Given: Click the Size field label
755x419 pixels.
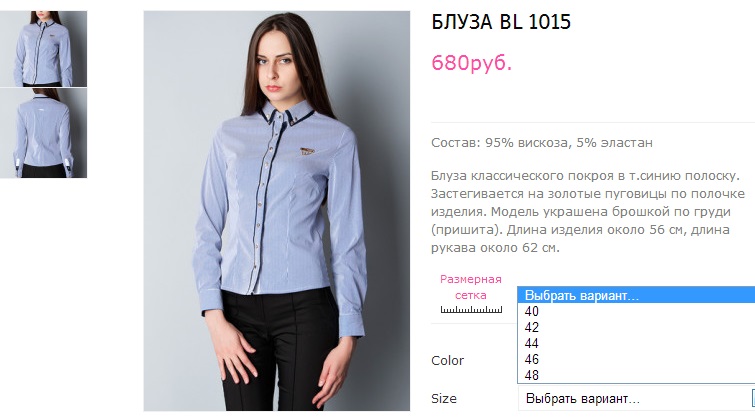Looking at the screenshot, I should click(443, 398).
